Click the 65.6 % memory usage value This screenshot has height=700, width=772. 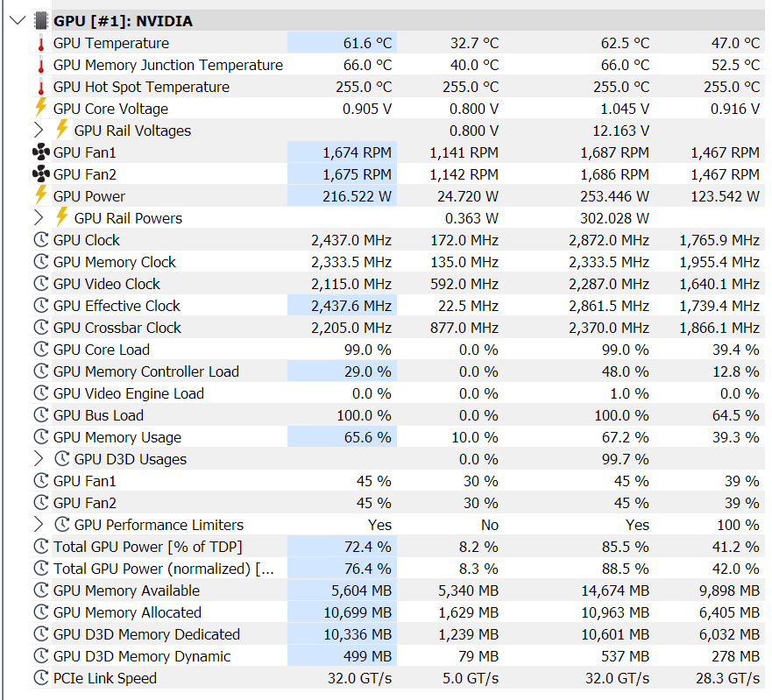(x=368, y=437)
